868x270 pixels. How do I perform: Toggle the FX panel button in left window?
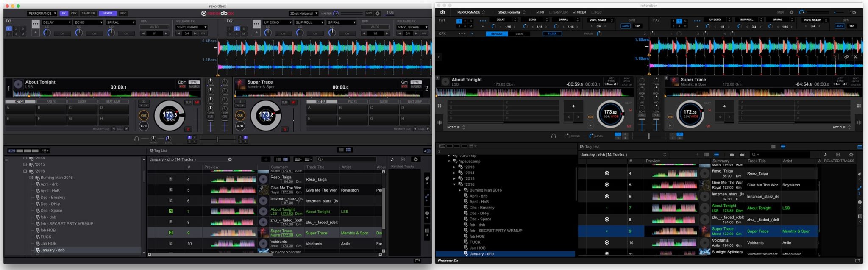(64, 14)
